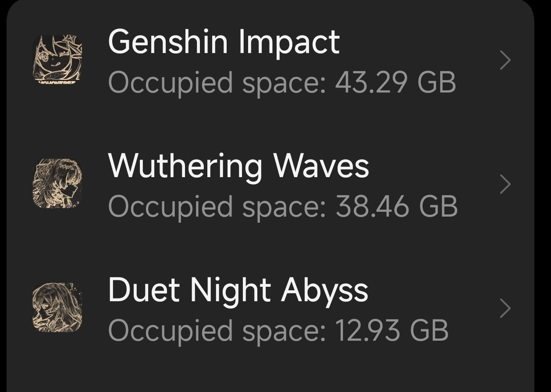Tap "Occupied space:" label under Duet Night Abyss
551x392 pixels.
[x=217, y=331]
